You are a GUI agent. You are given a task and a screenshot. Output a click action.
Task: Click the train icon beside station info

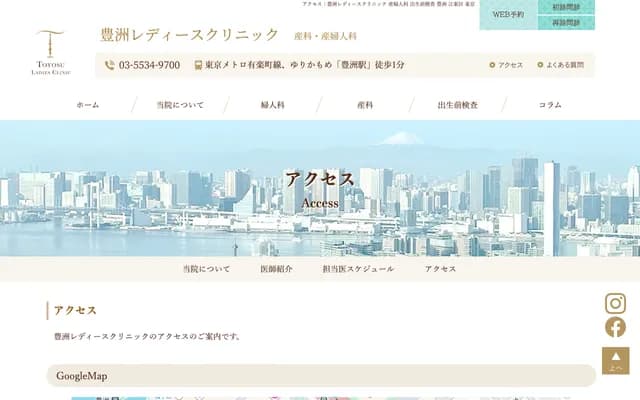click(198, 65)
